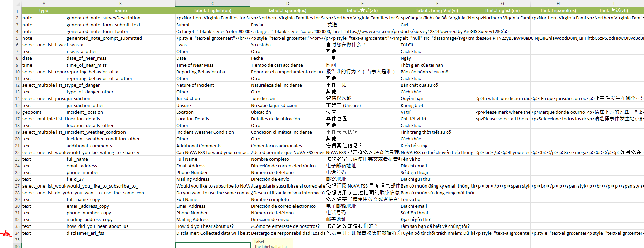Select 'Reporting Behavior of a...' cell
Image resolution: width=644 pixels, height=248 pixels.
(x=212, y=72)
